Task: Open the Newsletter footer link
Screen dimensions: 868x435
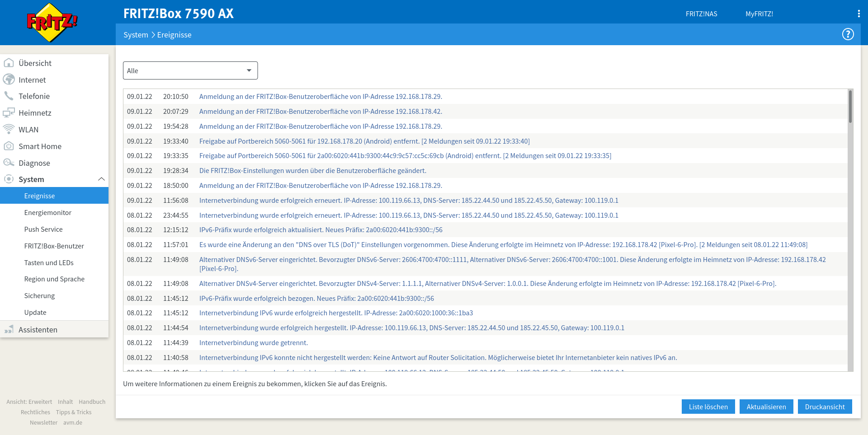Action: point(43,422)
